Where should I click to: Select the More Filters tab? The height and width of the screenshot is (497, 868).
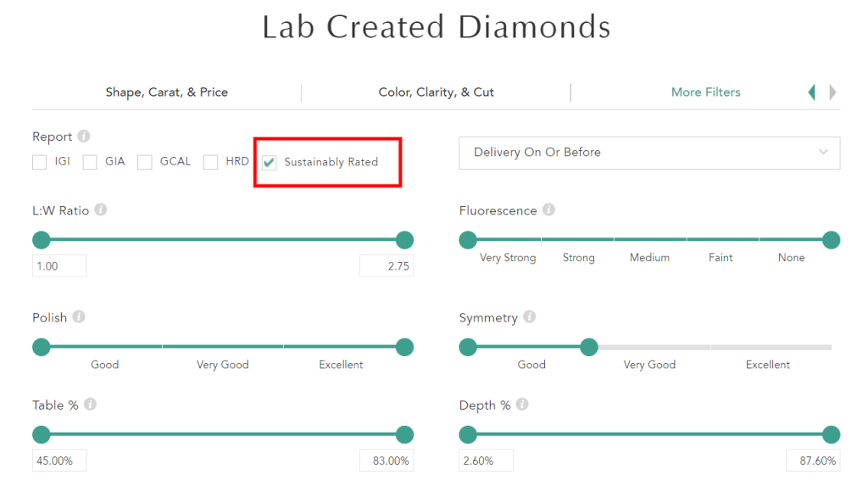pos(705,92)
